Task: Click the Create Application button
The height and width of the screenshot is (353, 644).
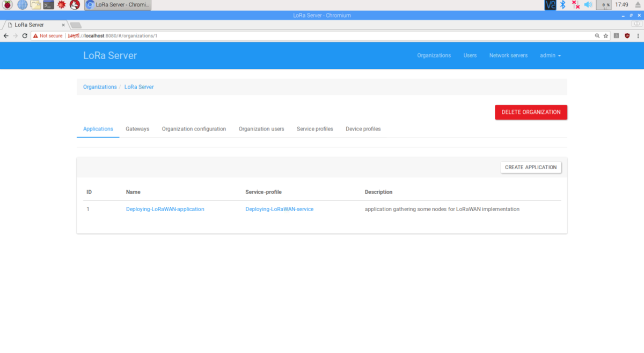Action: pyautogui.click(x=531, y=167)
